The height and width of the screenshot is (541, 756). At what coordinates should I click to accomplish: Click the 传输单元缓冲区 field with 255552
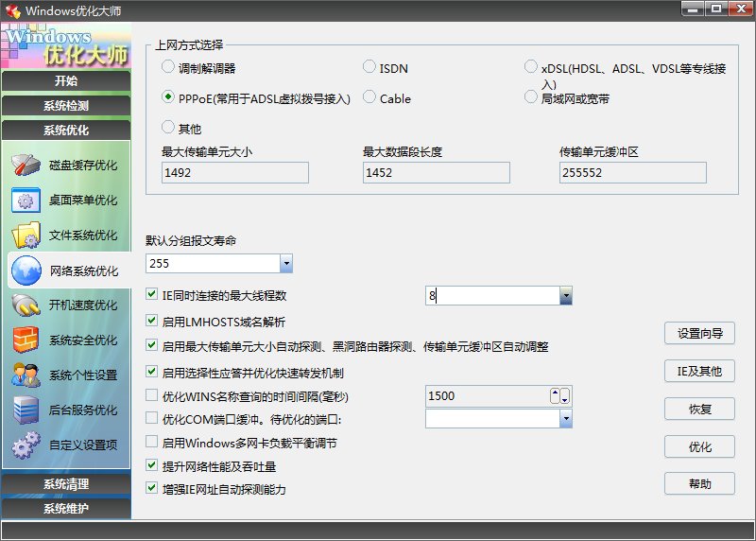[x=633, y=173]
